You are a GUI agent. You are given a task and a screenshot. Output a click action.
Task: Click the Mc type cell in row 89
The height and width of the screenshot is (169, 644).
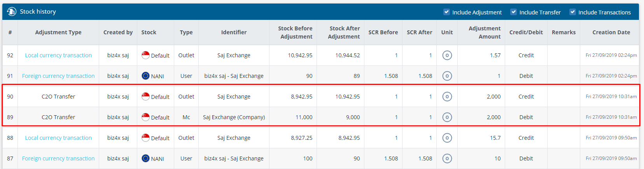pos(186,117)
